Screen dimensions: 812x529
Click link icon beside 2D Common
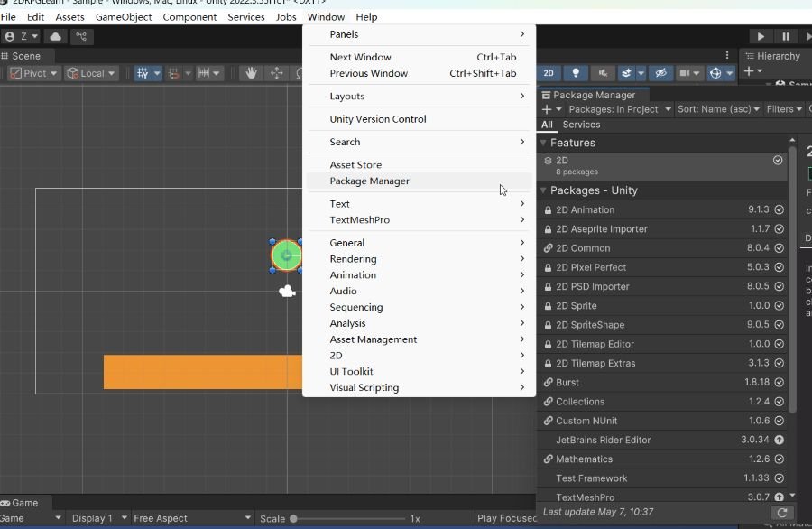coord(548,248)
